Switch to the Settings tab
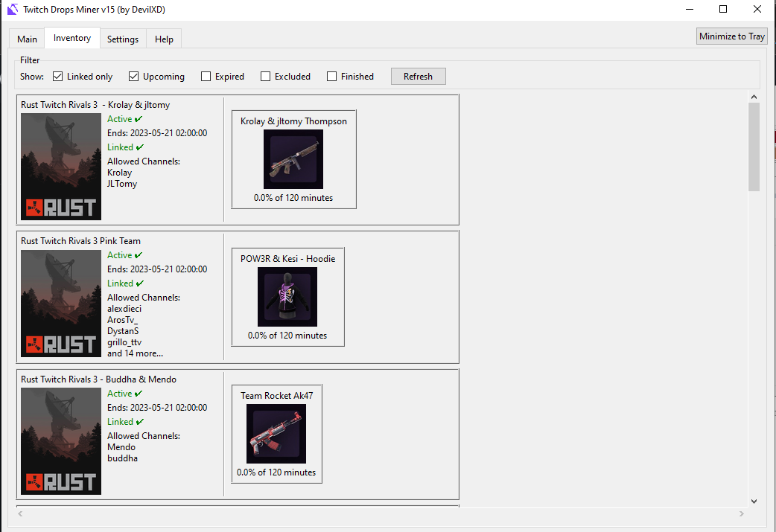 tap(122, 39)
